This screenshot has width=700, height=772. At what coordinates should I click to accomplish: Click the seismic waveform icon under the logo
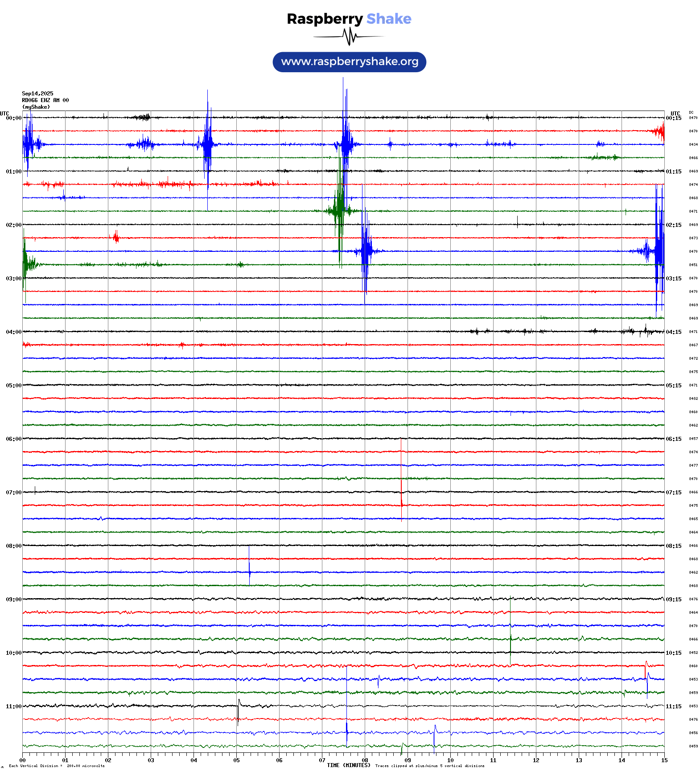[x=350, y=37]
